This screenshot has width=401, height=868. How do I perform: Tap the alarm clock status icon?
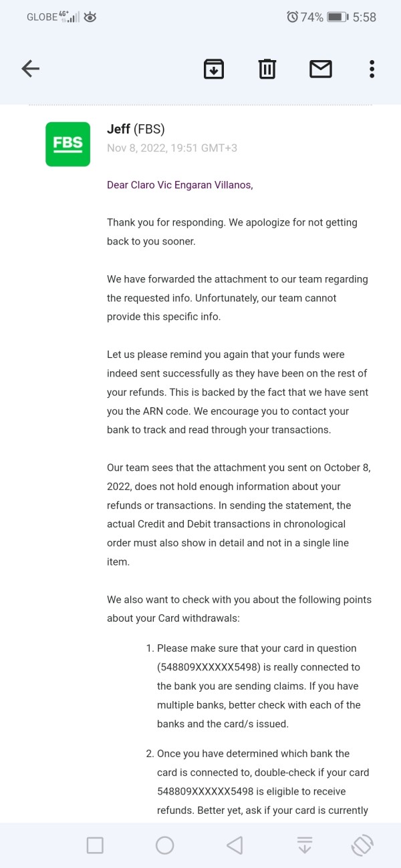tap(292, 17)
